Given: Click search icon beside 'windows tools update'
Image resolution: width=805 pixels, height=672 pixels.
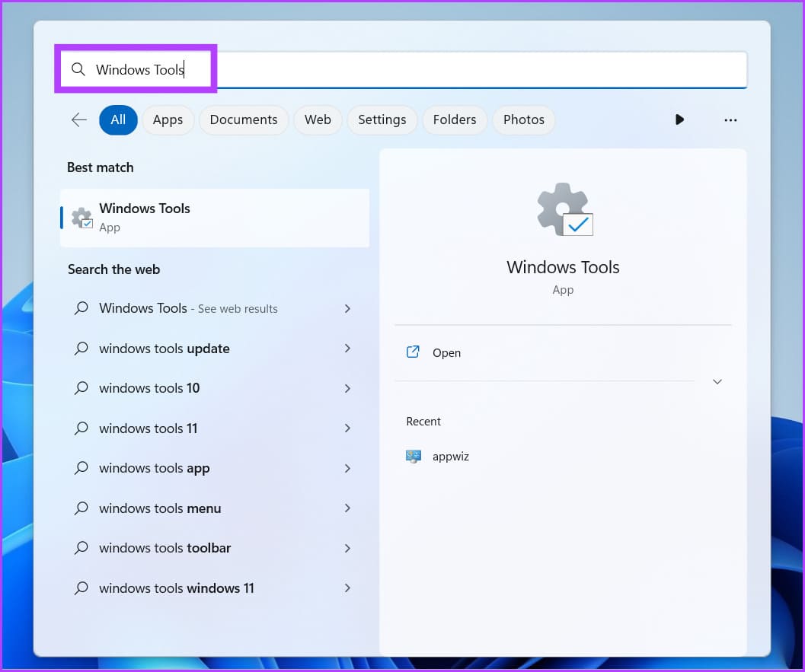Looking at the screenshot, I should coord(81,349).
